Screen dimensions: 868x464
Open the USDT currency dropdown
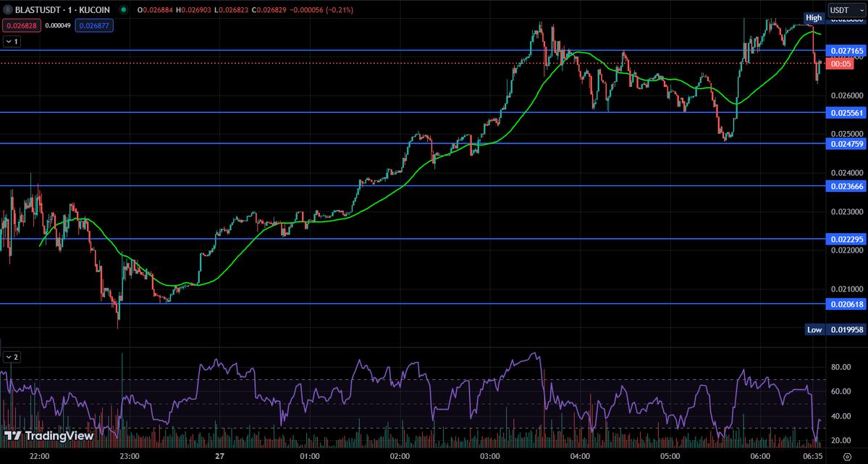(846, 10)
